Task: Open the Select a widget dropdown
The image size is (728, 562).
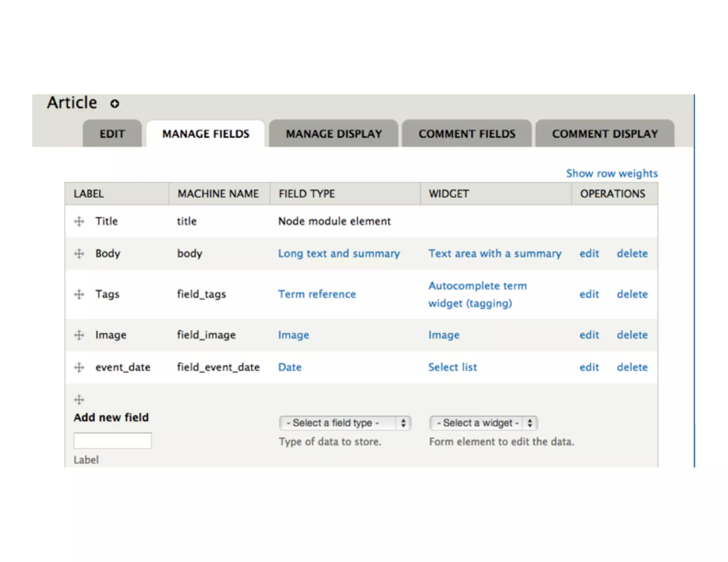Action: tap(483, 423)
